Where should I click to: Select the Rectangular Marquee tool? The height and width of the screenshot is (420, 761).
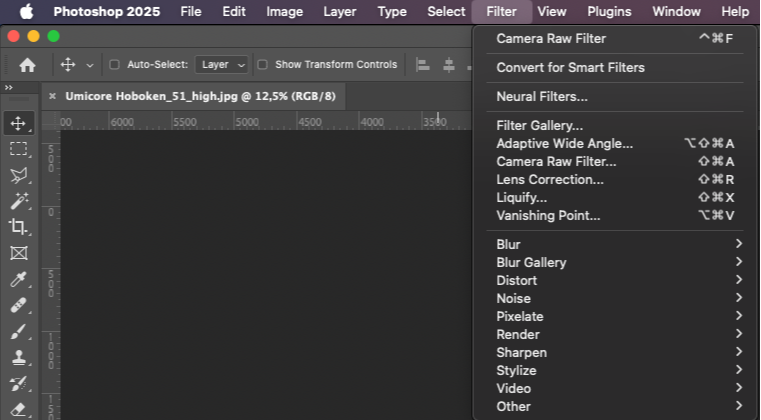18,149
